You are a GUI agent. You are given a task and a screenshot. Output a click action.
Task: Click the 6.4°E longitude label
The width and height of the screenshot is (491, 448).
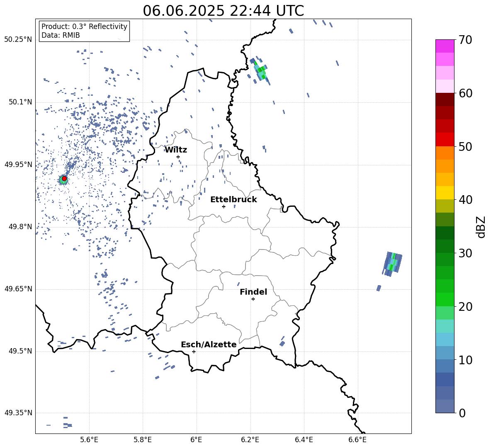304,440
